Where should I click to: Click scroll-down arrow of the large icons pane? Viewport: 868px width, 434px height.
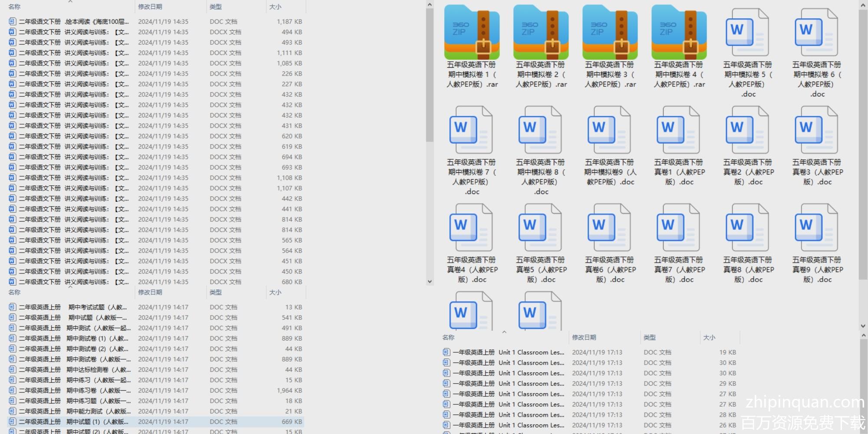point(863,325)
